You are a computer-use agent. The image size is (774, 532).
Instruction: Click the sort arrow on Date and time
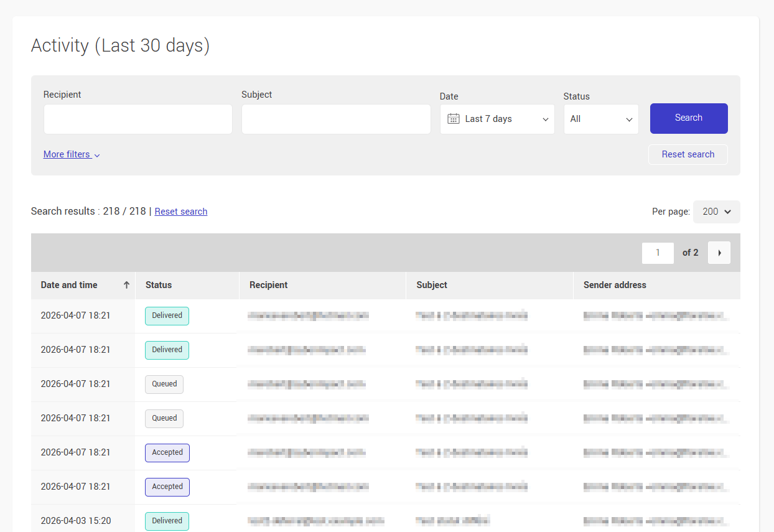(126, 285)
